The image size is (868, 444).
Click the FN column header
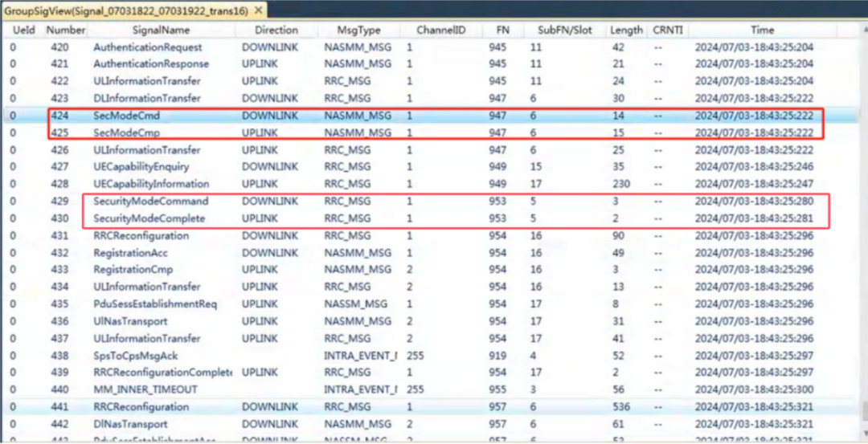pos(502,30)
